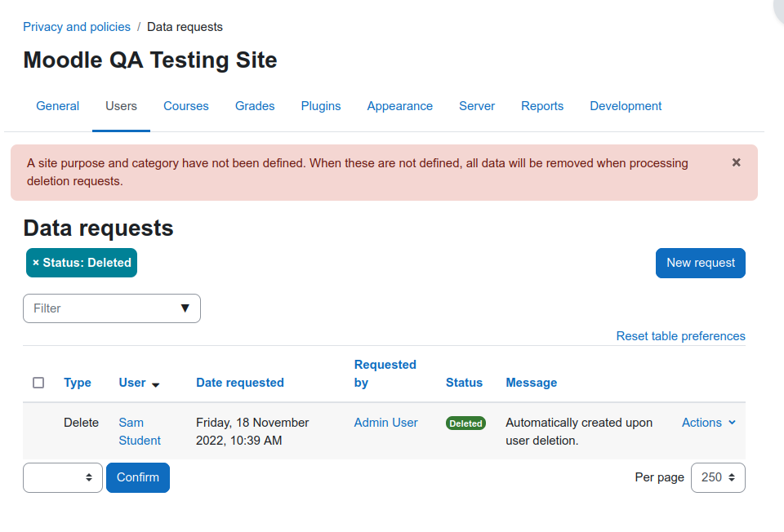Open Sam Student user profile link

140,432
